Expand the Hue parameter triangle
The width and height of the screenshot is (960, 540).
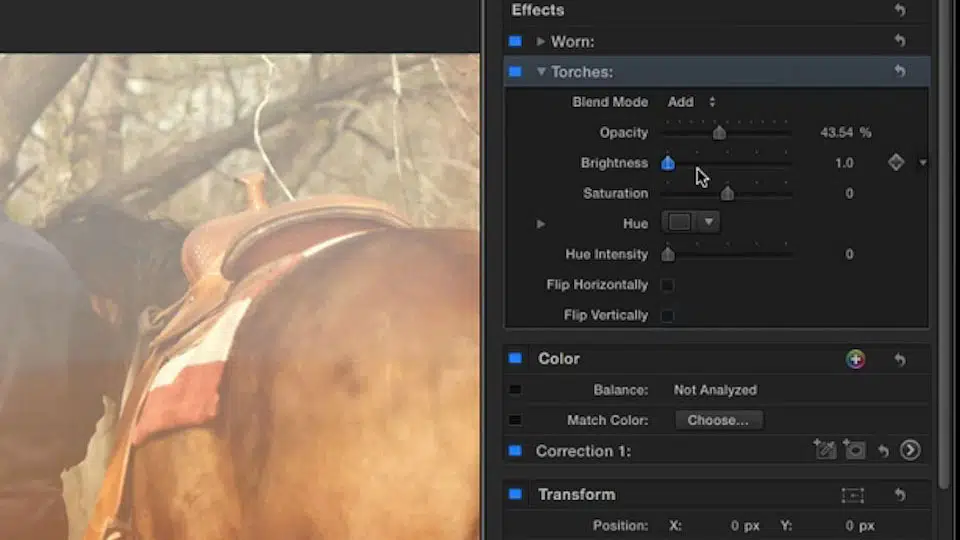tap(540, 224)
